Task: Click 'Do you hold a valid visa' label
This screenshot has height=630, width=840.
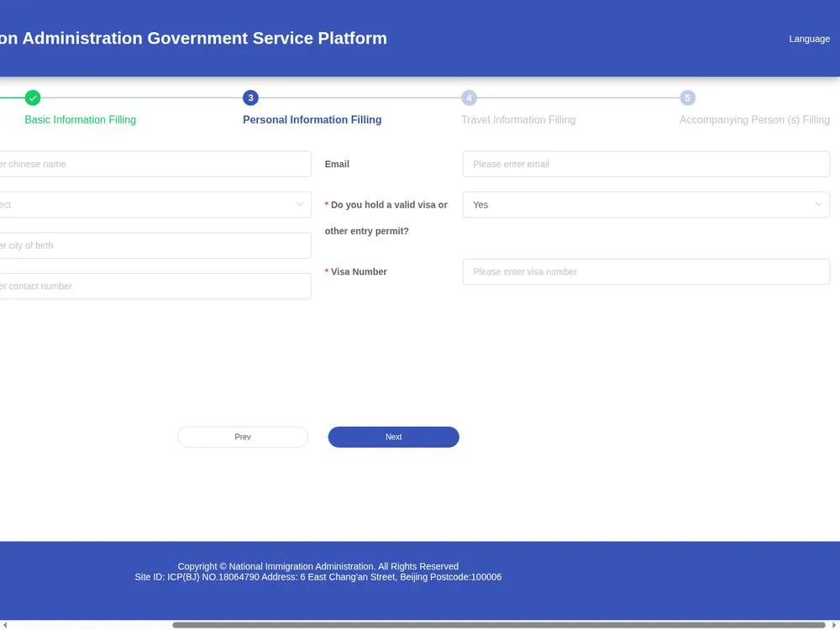Action: pyautogui.click(x=386, y=218)
